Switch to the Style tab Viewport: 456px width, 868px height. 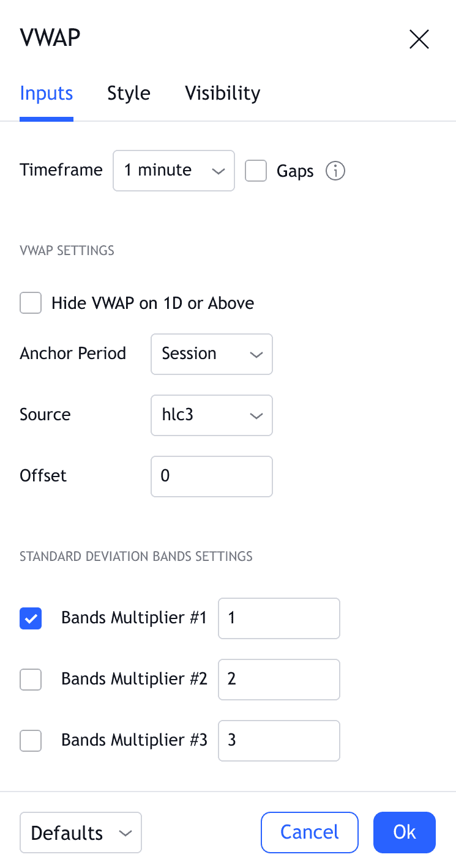tap(129, 94)
